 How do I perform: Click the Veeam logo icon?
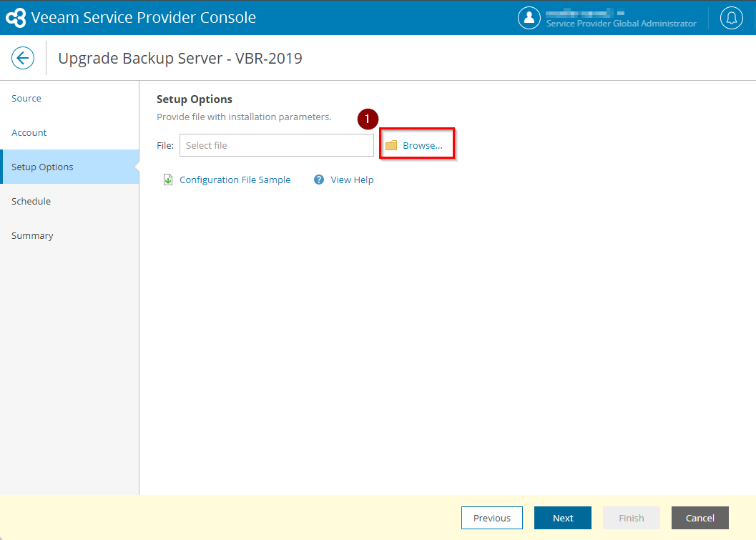16,17
